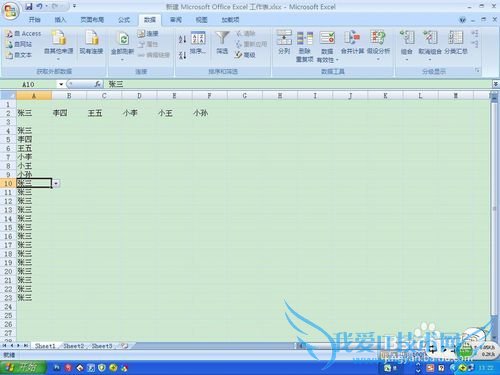The height and width of the screenshot is (375, 500).
Task: Sort ascending A to Z
Action: click(182, 39)
